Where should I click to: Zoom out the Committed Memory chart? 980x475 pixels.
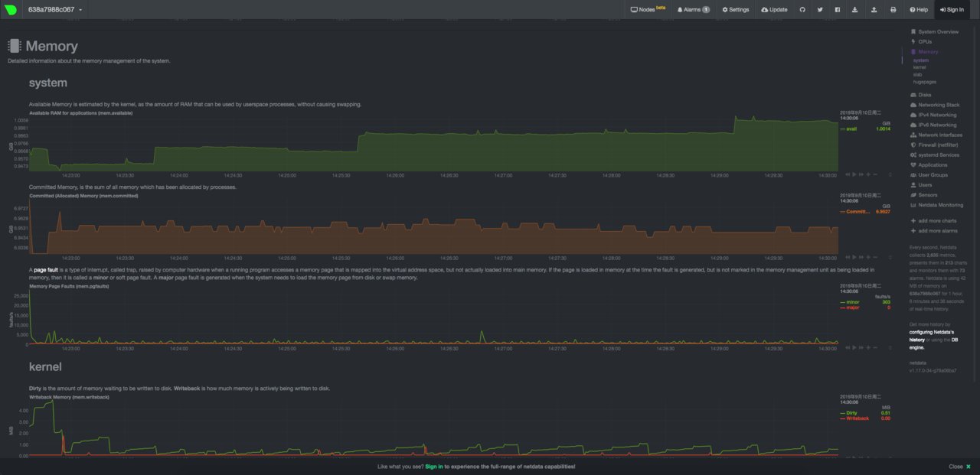(875, 257)
